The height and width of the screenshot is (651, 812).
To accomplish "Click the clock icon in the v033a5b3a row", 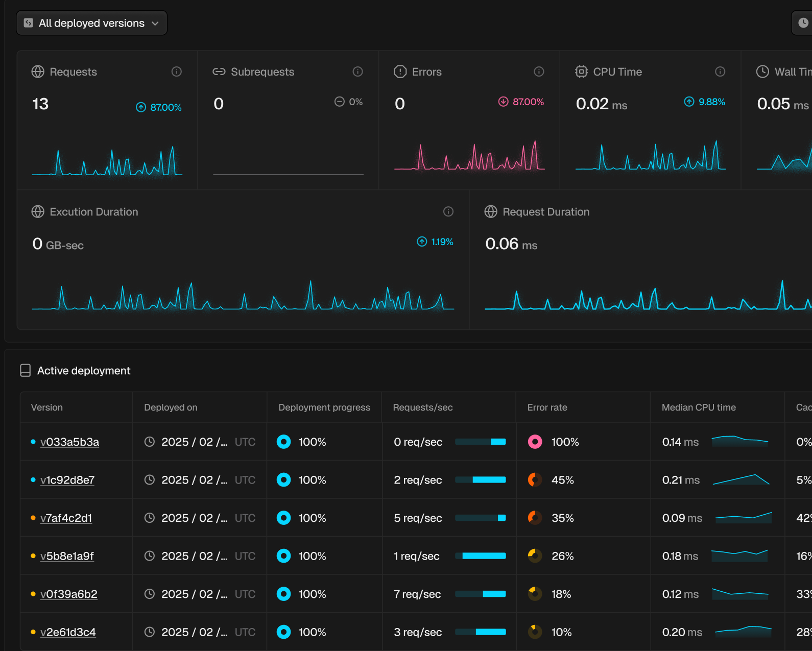I will [149, 442].
